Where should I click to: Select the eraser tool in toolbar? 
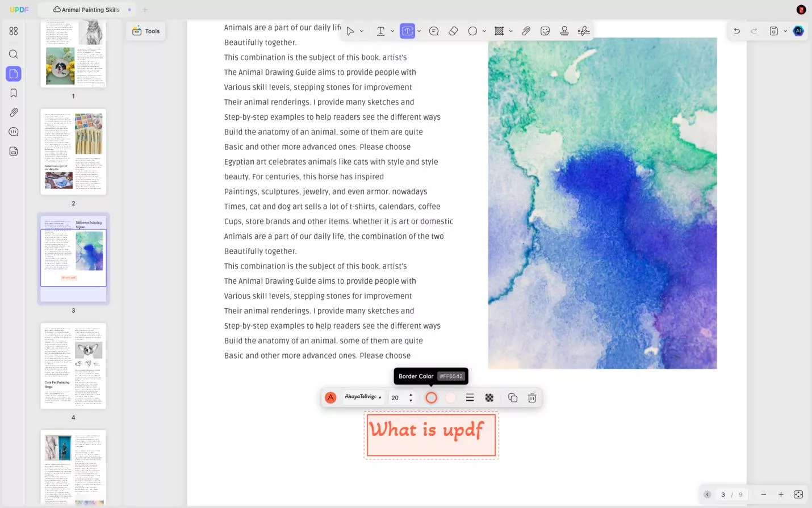(x=453, y=31)
